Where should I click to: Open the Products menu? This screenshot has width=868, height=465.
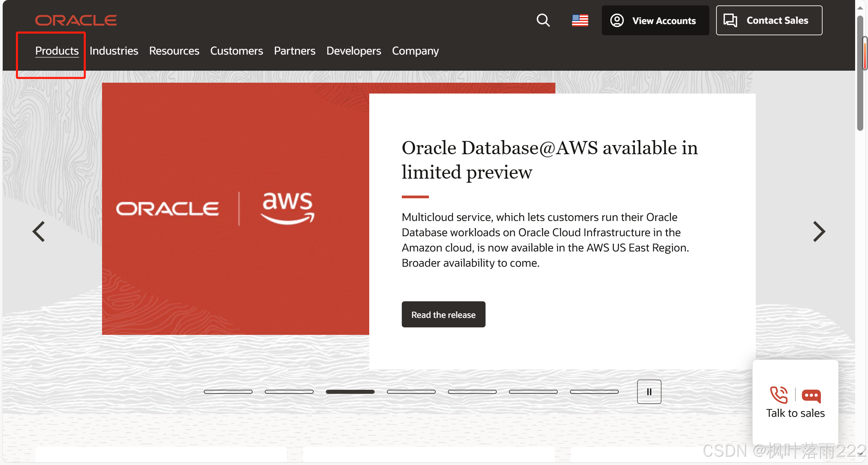click(57, 51)
